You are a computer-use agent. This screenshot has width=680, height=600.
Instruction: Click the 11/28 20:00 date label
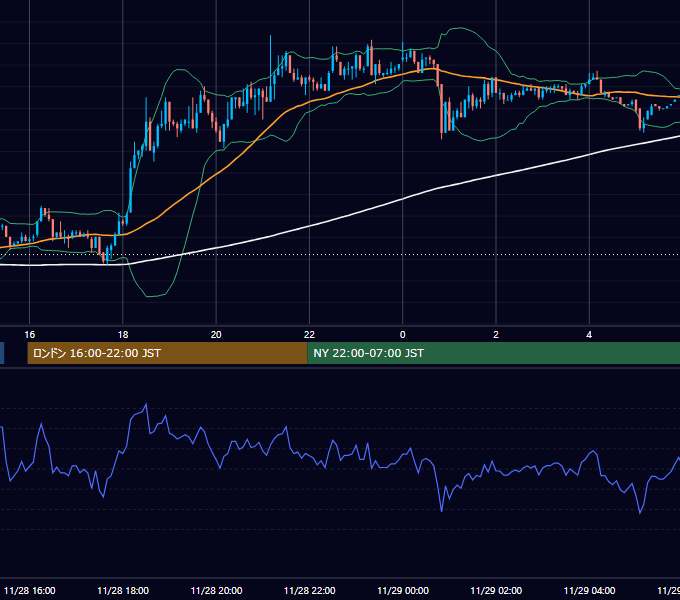[x=216, y=590]
